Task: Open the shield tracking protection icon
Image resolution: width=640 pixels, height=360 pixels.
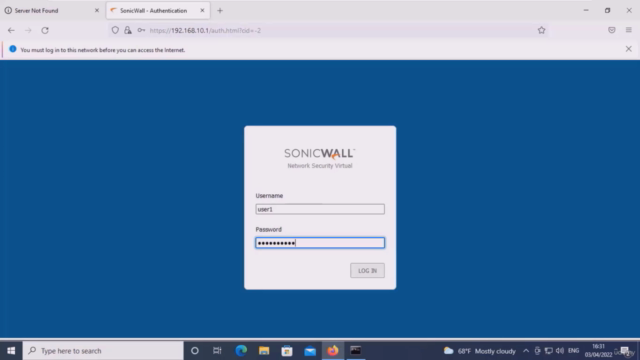Action: point(115,30)
